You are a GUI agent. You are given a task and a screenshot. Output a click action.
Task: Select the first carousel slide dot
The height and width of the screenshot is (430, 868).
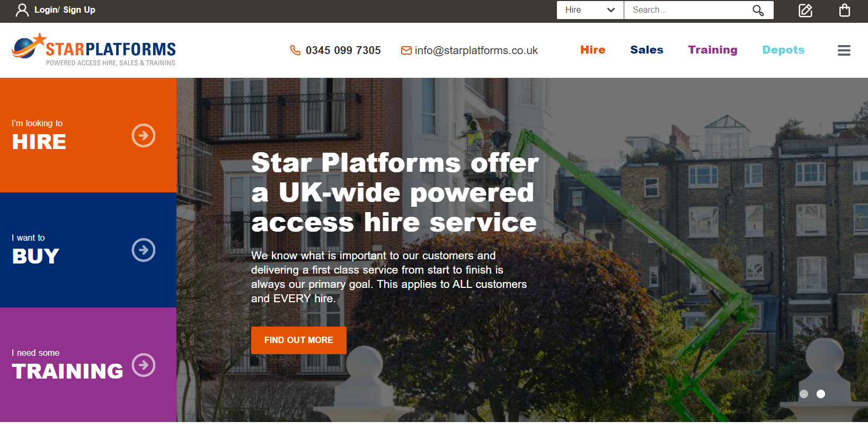[x=804, y=394]
